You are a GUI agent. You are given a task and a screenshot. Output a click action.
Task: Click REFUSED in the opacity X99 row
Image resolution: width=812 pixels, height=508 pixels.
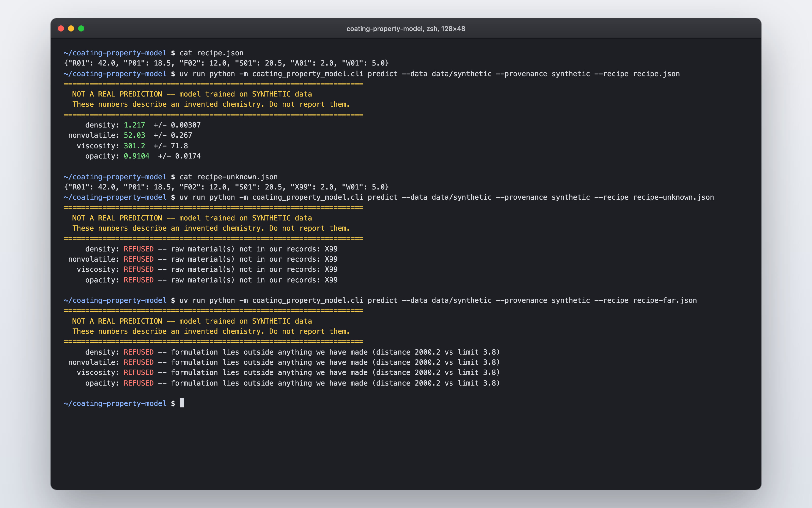[139, 280]
